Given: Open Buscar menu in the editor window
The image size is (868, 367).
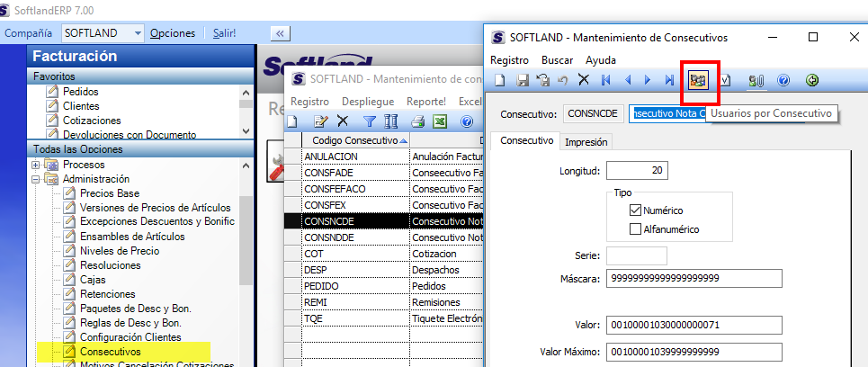Looking at the screenshot, I should point(557,60).
